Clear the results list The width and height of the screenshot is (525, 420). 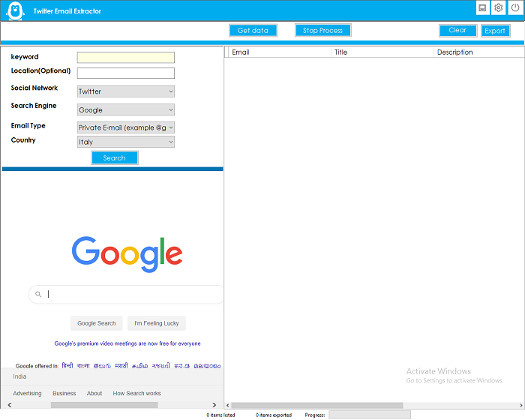point(457,30)
